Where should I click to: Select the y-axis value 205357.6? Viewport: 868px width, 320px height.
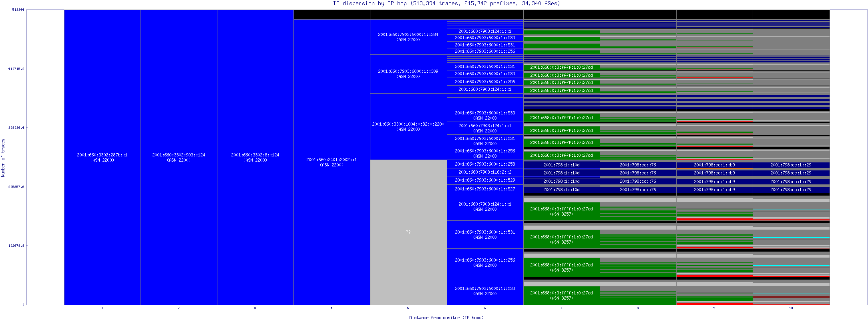click(x=16, y=187)
